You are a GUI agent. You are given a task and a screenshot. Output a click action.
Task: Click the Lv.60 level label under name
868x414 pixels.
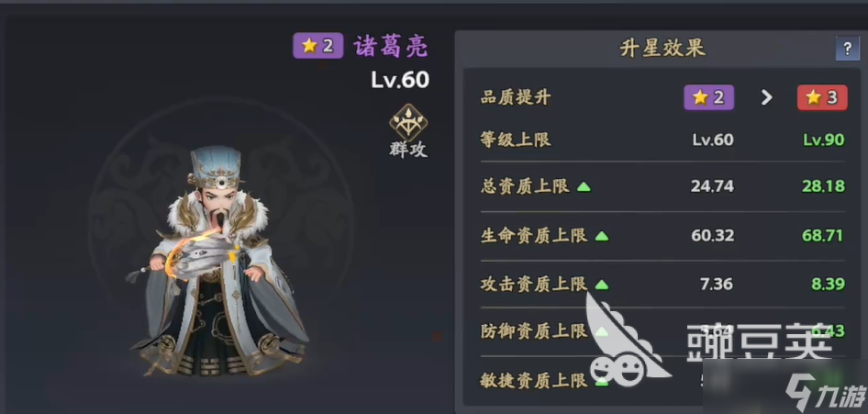click(x=400, y=80)
